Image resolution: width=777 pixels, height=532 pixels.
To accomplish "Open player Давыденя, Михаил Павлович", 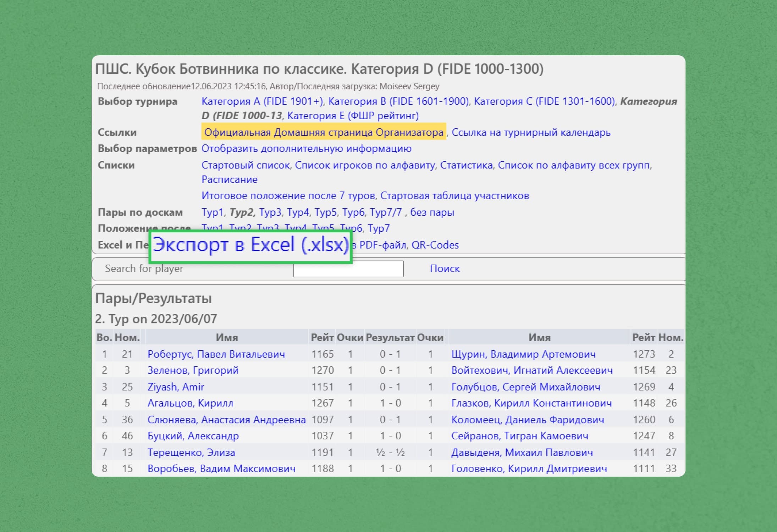I will (x=522, y=453).
